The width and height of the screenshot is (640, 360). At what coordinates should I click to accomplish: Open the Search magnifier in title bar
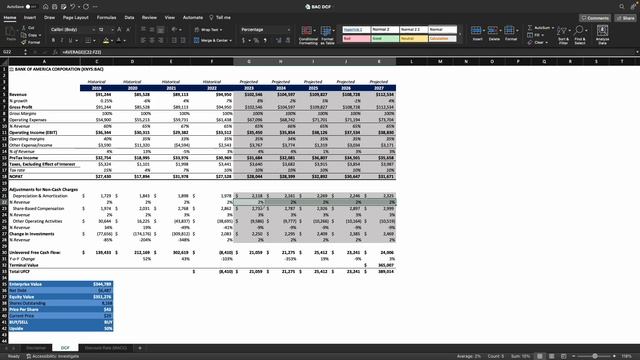[x=622, y=7]
